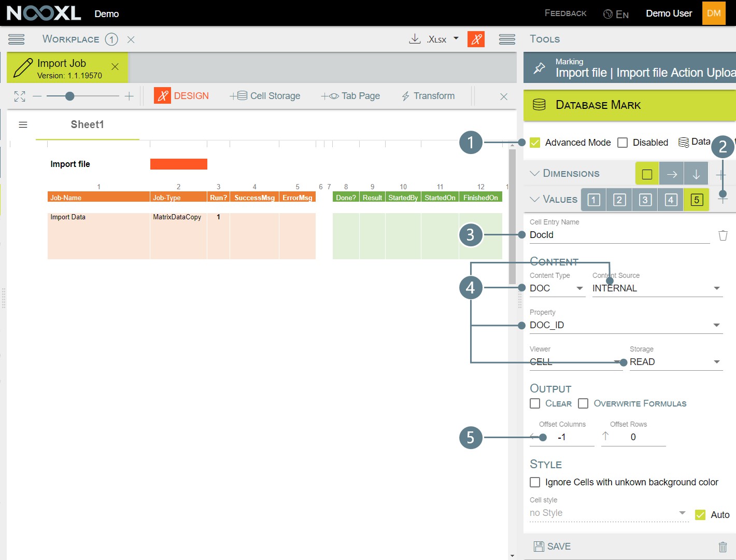This screenshot has width=736, height=560.
Task: Open the Storage READ dropdown
Action: point(676,362)
